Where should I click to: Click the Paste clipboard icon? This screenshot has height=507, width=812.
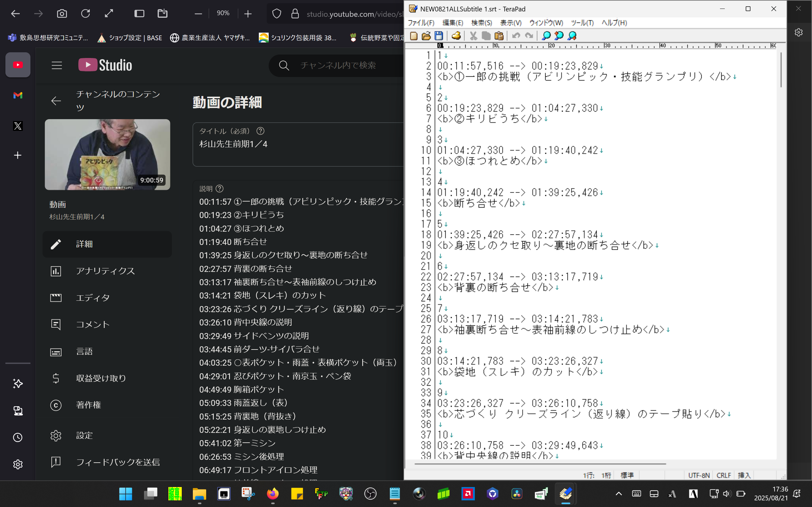(x=499, y=36)
